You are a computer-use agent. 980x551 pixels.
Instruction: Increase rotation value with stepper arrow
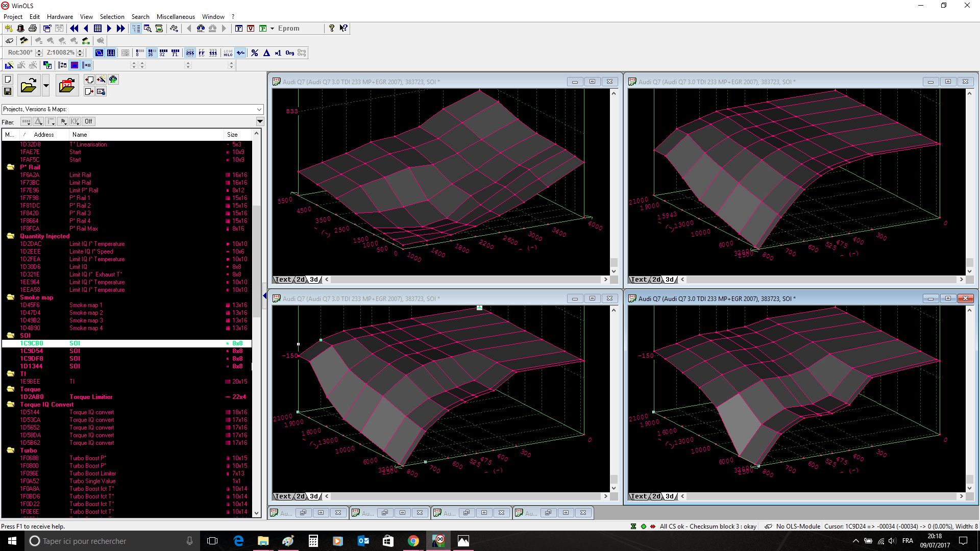39,51
